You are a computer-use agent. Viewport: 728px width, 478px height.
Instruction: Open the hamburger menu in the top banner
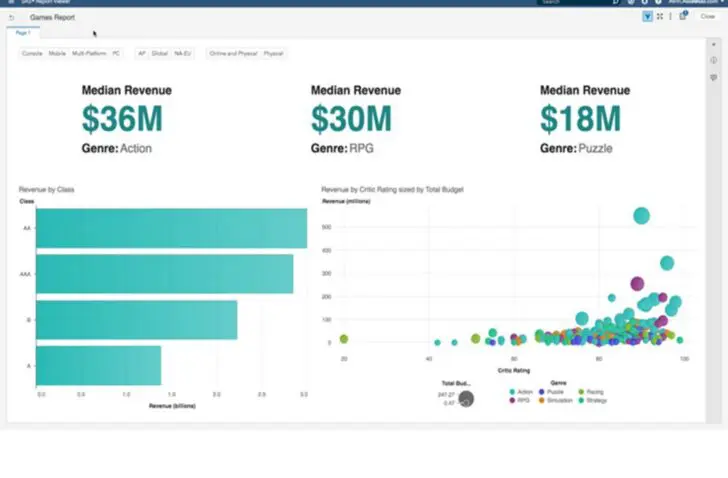tap(12, 2)
